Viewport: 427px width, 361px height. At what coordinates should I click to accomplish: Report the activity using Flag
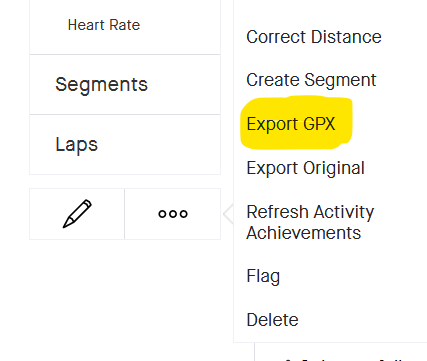[x=263, y=276]
